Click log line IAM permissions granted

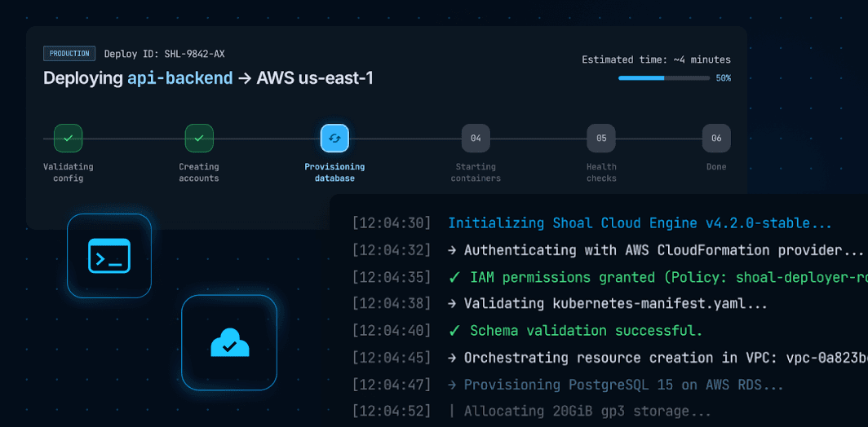(658, 277)
